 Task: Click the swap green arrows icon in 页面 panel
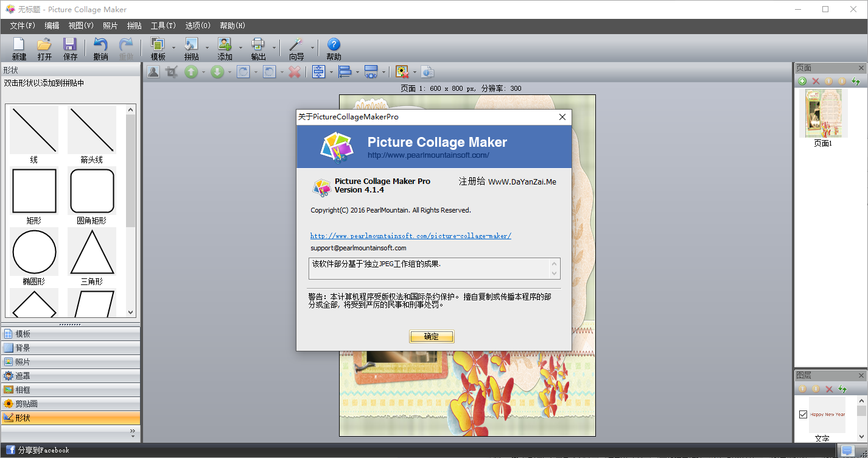pos(856,81)
